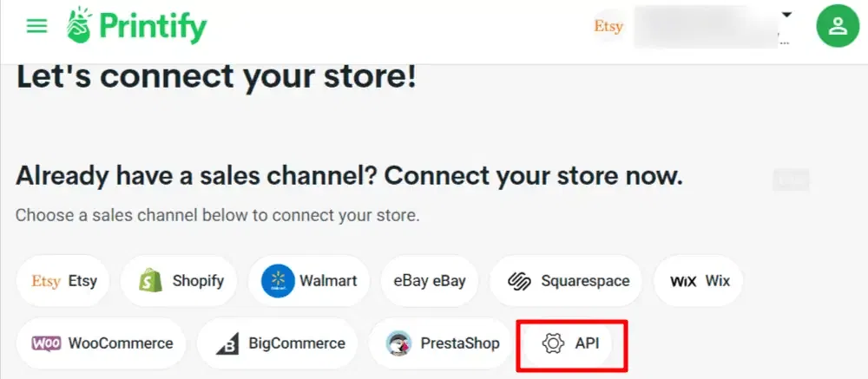Select the BigCommerce channel
The height and width of the screenshot is (379, 868).
pos(277,343)
